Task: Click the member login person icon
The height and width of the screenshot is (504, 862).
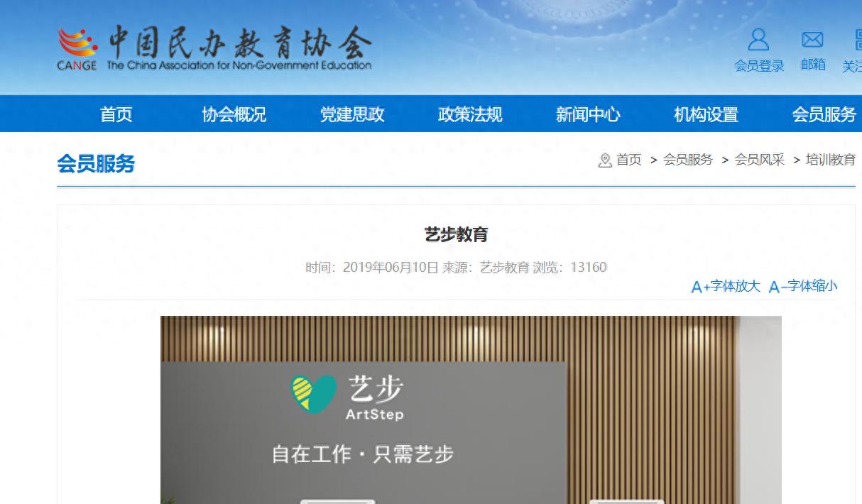Action: coord(758,40)
